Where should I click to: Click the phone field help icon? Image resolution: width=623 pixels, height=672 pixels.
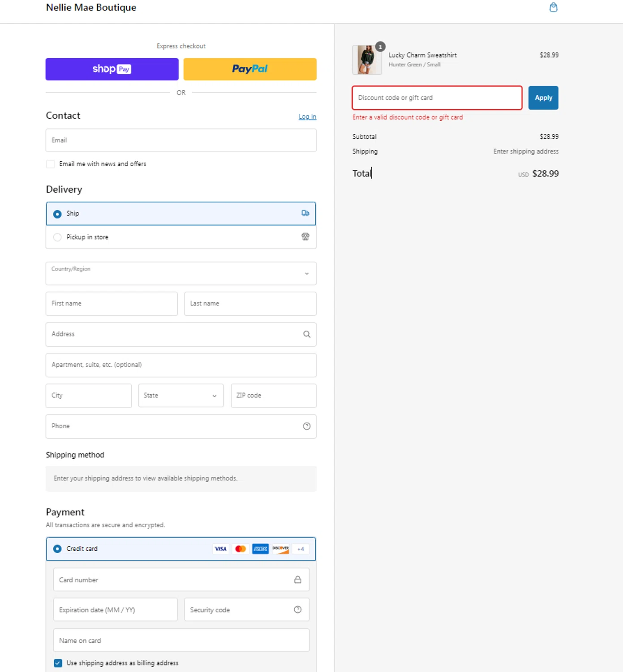tap(307, 426)
